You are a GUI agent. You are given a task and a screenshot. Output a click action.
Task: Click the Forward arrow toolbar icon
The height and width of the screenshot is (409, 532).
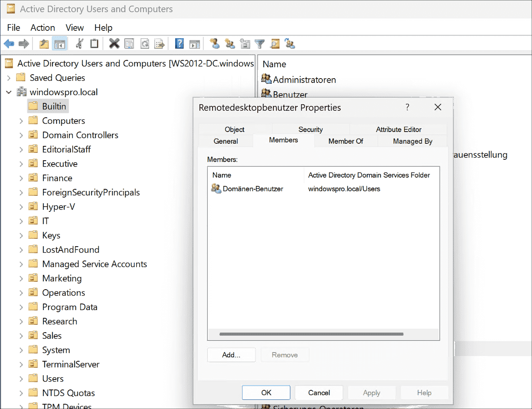point(24,43)
